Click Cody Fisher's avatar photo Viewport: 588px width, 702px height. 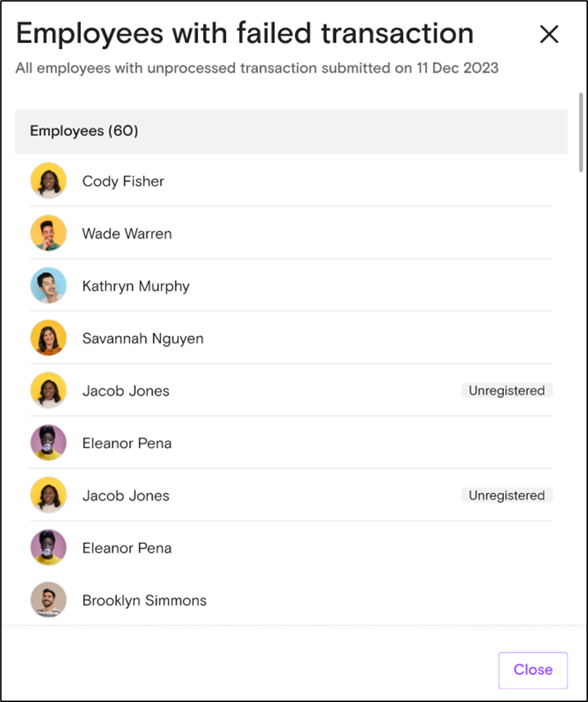tap(49, 181)
